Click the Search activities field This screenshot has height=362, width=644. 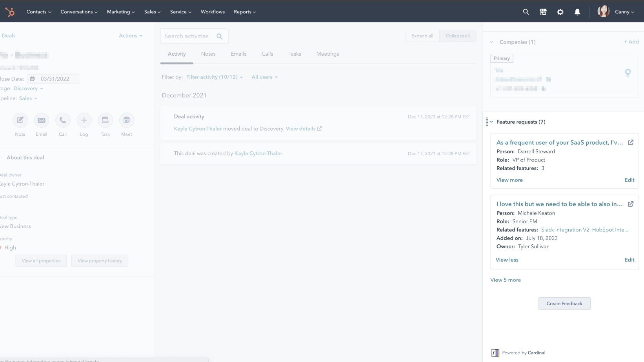tap(188, 36)
